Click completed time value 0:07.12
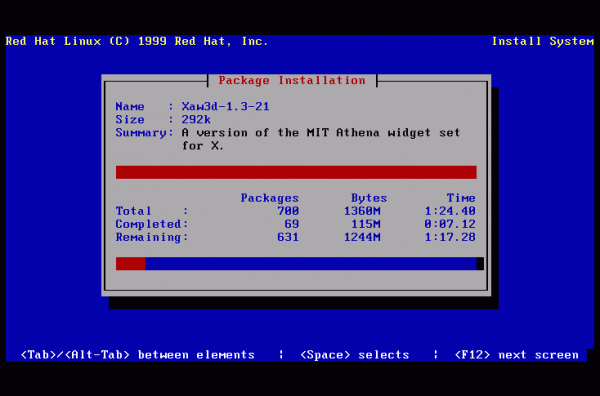Viewport: 600px width, 396px height. tap(450, 224)
